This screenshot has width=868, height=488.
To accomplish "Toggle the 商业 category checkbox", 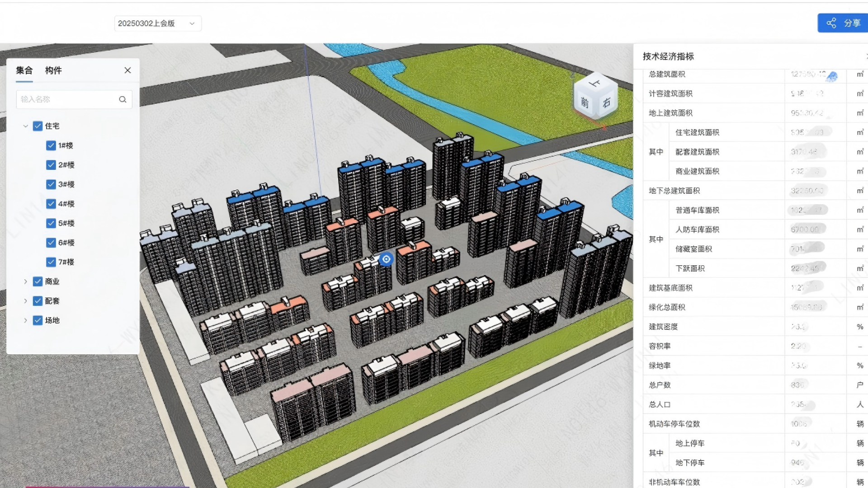I will pos(38,282).
